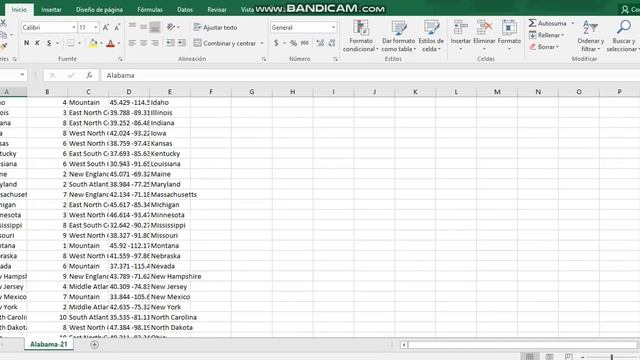640x360 pixels.
Task: Align cell content to the middle
Action: pos(144,27)
